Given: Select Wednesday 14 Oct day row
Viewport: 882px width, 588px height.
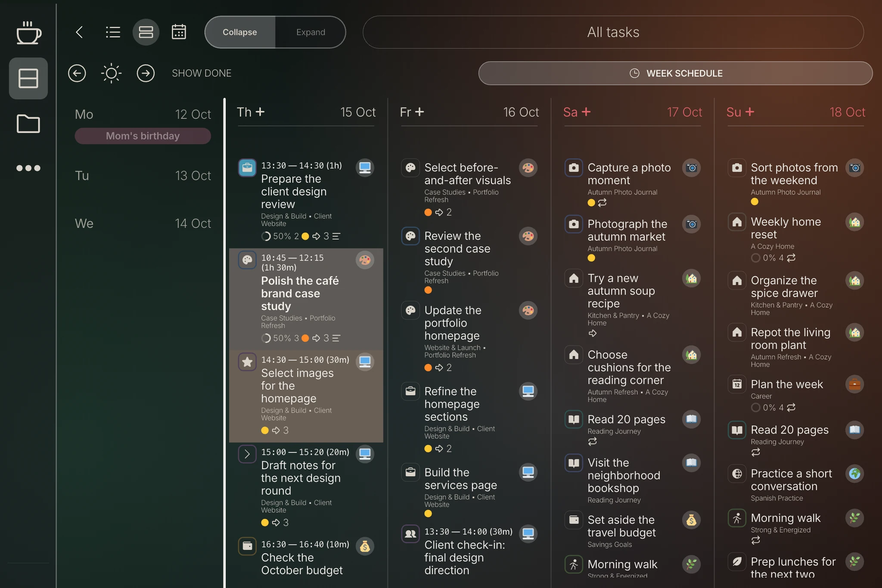Looking at the screenshot, I should (x=143, y=223).
